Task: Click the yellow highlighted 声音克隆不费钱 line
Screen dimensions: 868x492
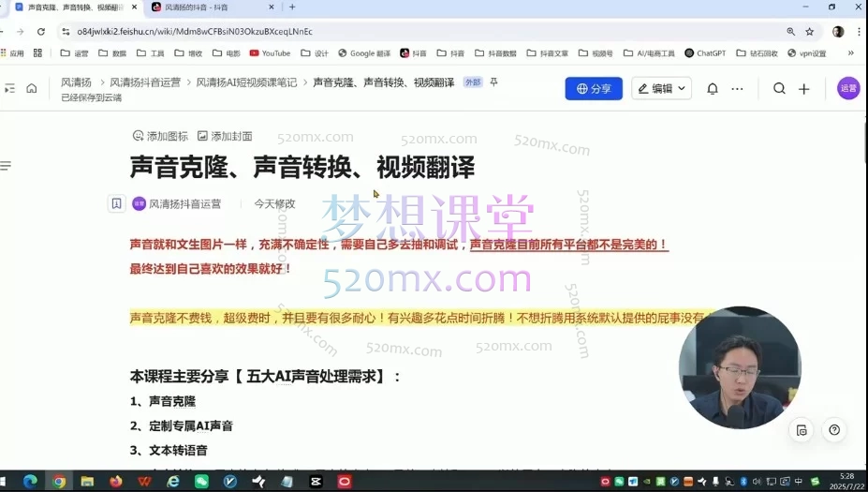Action: (x=419, y=318)
